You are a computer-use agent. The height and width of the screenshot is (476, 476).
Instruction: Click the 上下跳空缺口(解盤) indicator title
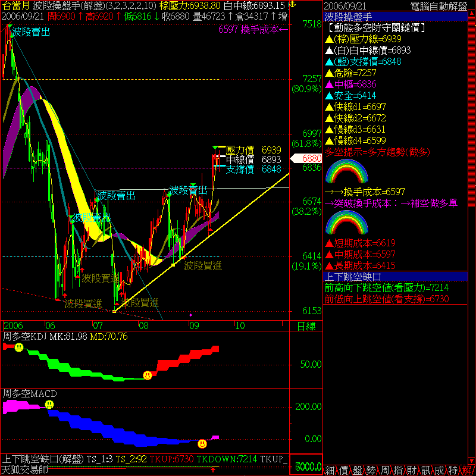43,459
